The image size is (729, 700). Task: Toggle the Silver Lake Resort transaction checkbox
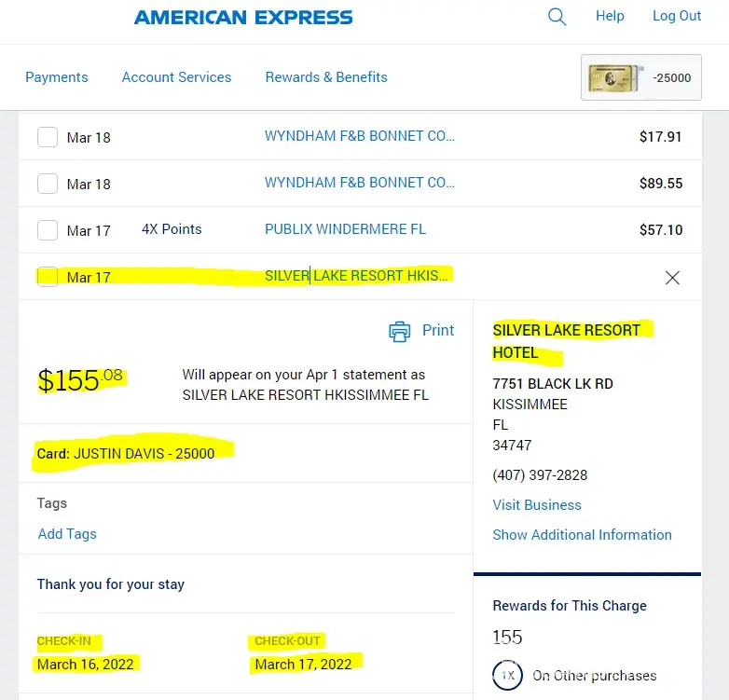[48, 277]
